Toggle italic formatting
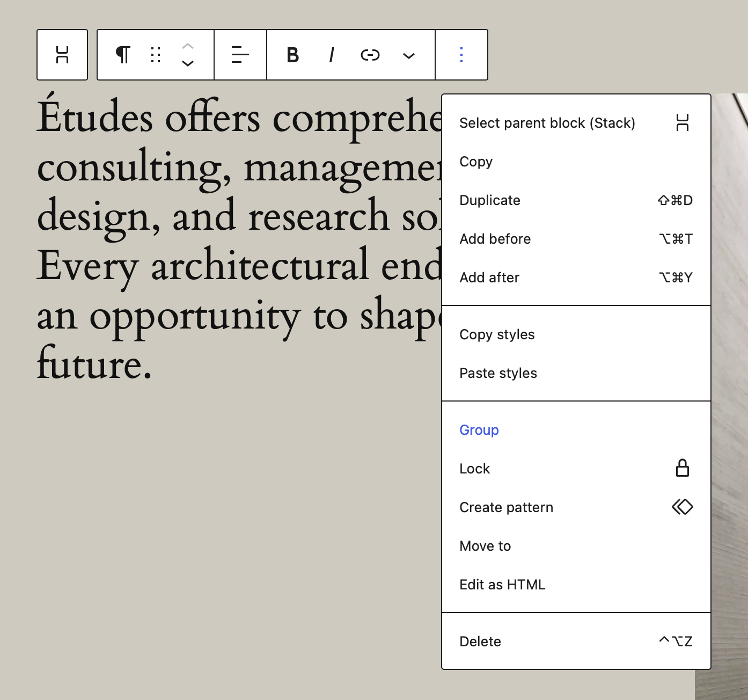This screenshot has height=700, width=748. [331, 54]
